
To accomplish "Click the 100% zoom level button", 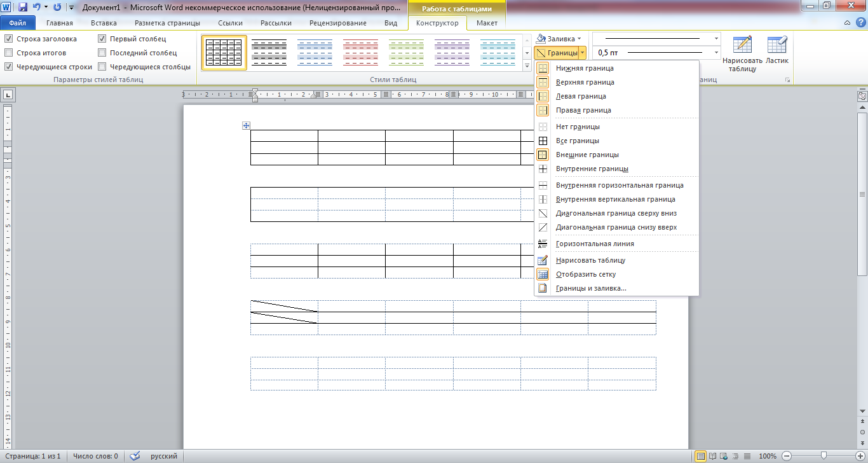I will (768, 456).
